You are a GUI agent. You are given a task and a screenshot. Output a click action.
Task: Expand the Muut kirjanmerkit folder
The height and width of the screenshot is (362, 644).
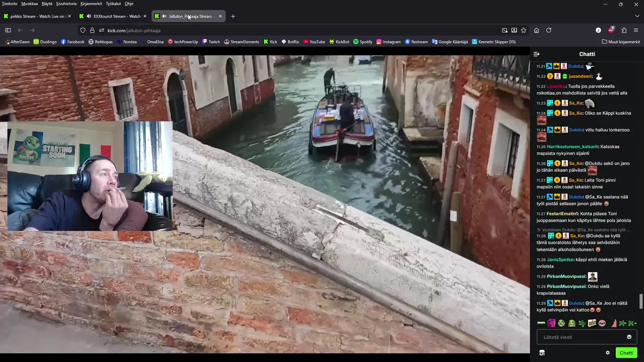point(620,42)
